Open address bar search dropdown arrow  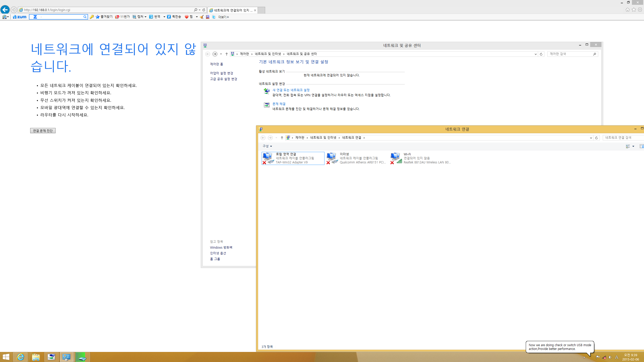[200, 10]
